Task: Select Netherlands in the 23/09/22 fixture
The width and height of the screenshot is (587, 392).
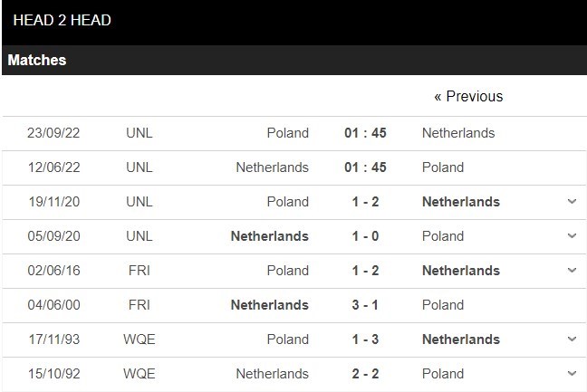Action: click(x=458, y=133)
